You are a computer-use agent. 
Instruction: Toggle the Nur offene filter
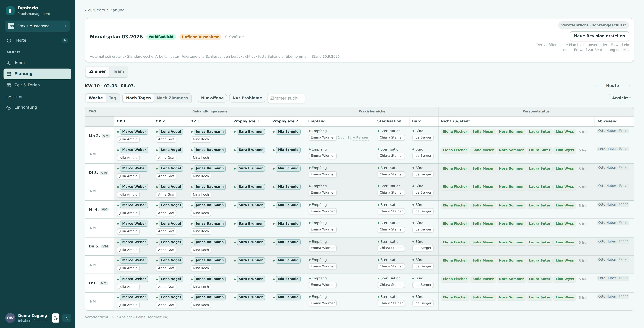click(x=212, y=98)
